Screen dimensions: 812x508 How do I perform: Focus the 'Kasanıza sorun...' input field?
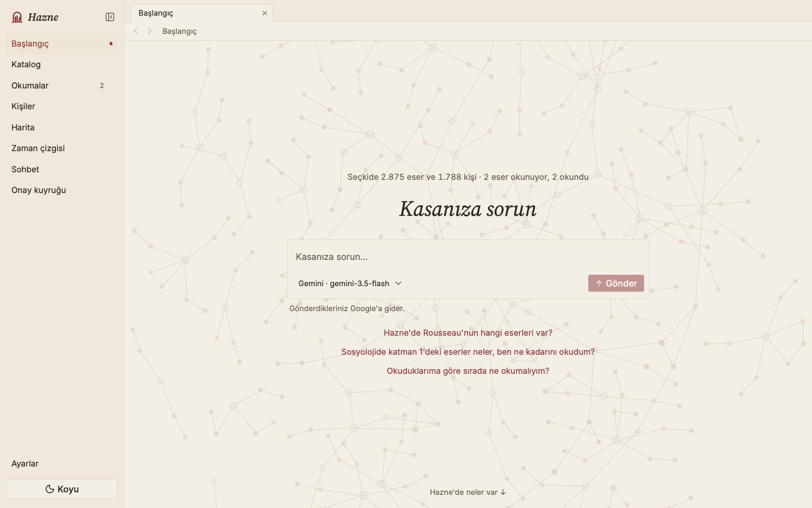[x=468, y=257]
